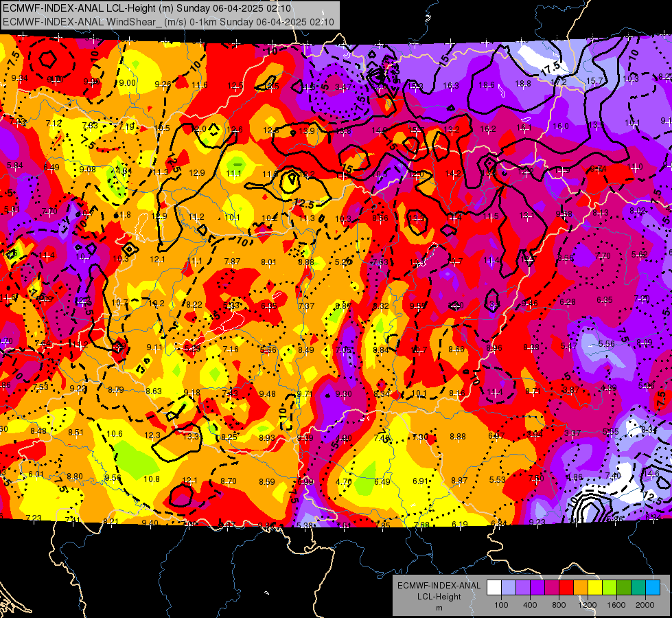The width and height of the screenshot is (672, 618).
Task: Click the legend text LCL-Height
Action: (x=439, y=597)
